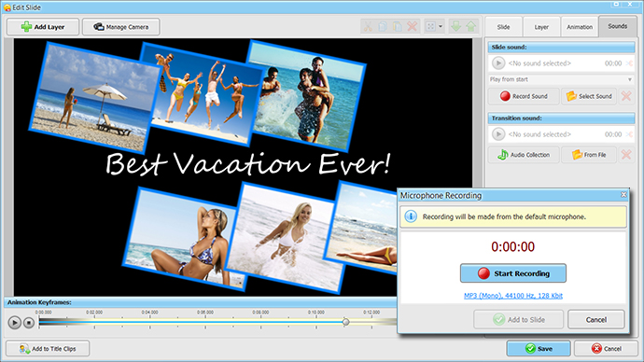The image size is (644, 362).
Task: Expand the Play from start dropdown
Action: [x=630, y=79]
